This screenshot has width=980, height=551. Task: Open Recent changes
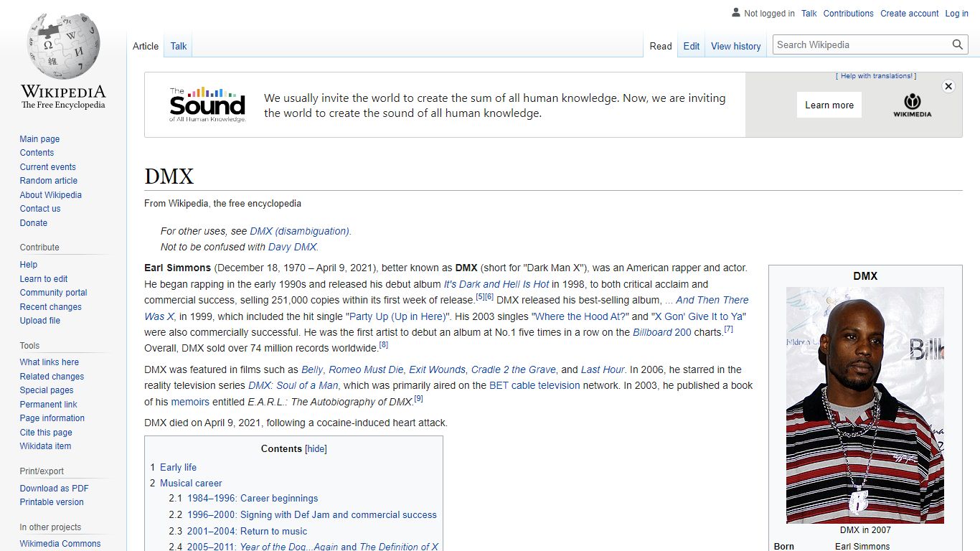(50, 307)
